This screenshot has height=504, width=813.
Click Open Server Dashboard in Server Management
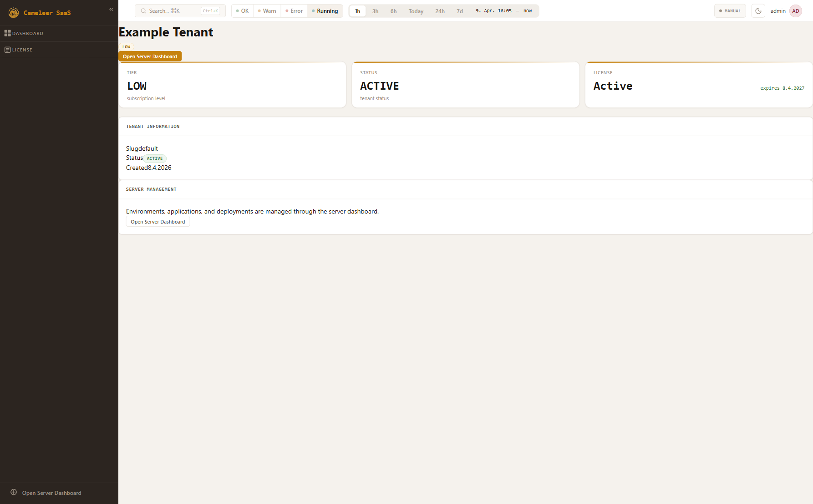pos(158,222)
